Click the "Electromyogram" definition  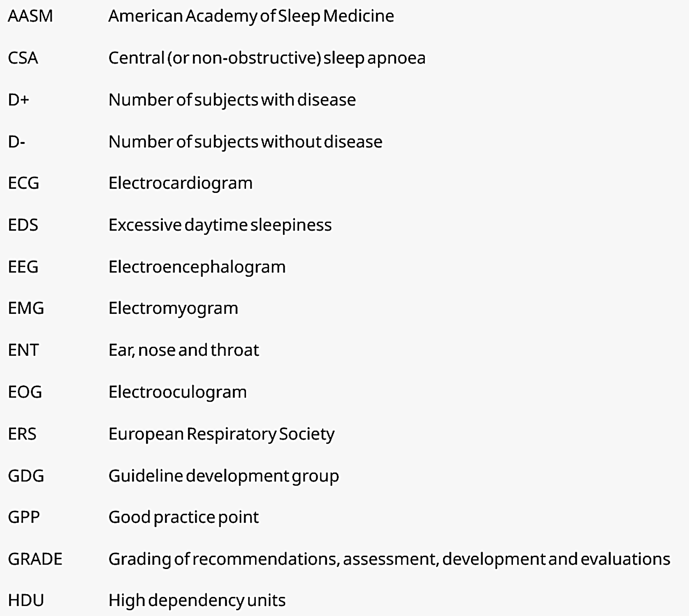click(x=173, y=308)
